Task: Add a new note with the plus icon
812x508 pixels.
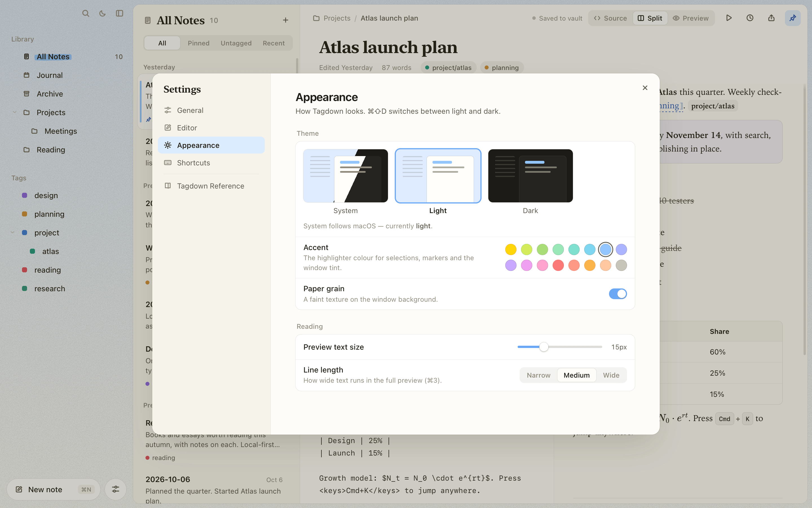Action: pos(285,20)
